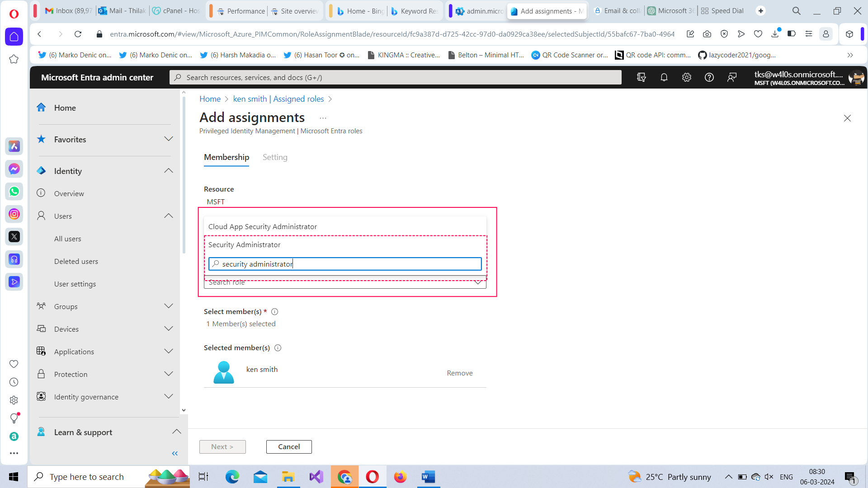Open Visual Studio from the taskbar
Image resolution: width=868 pixels, height=488 pixels.
[316, 477]
